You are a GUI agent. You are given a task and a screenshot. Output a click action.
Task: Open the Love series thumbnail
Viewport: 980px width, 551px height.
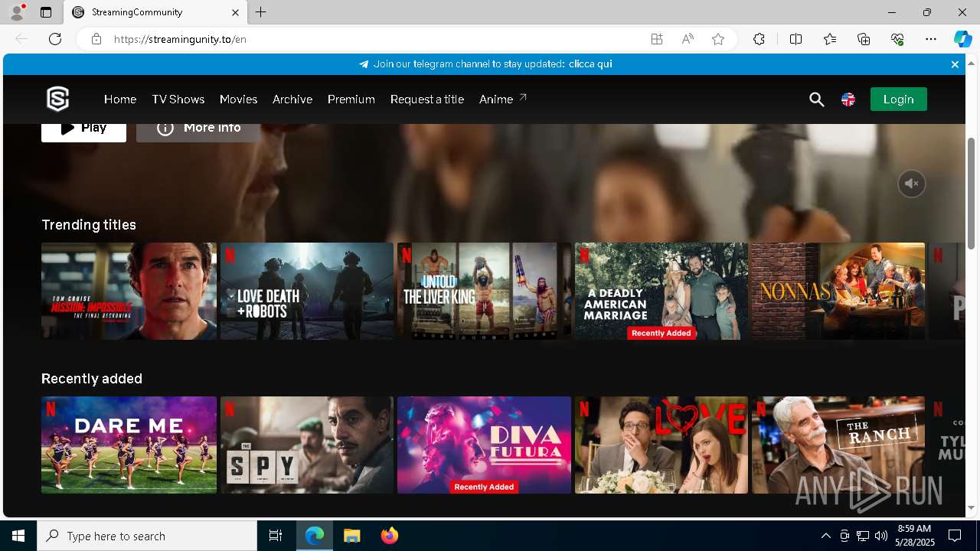(x=661, y=445)
